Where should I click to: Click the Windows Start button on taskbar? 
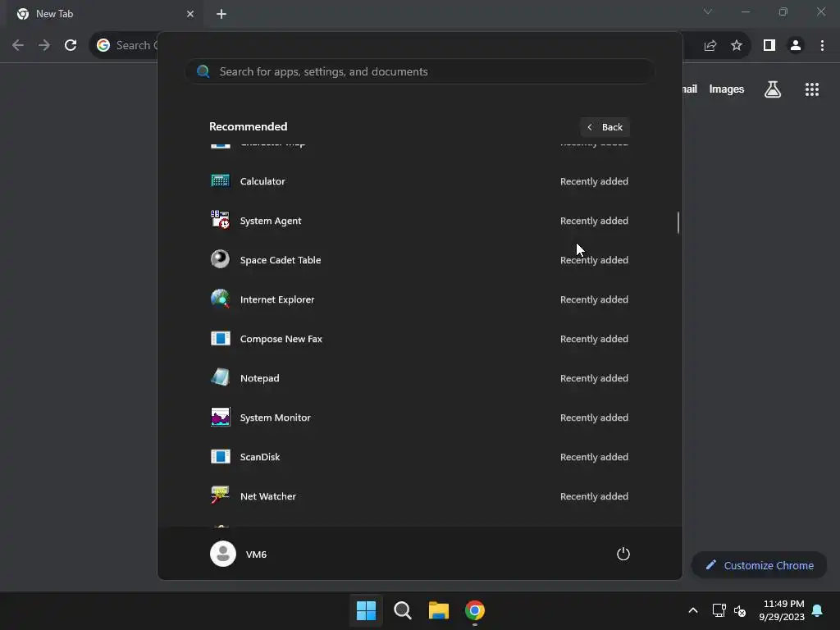click(x=366, y=610)
